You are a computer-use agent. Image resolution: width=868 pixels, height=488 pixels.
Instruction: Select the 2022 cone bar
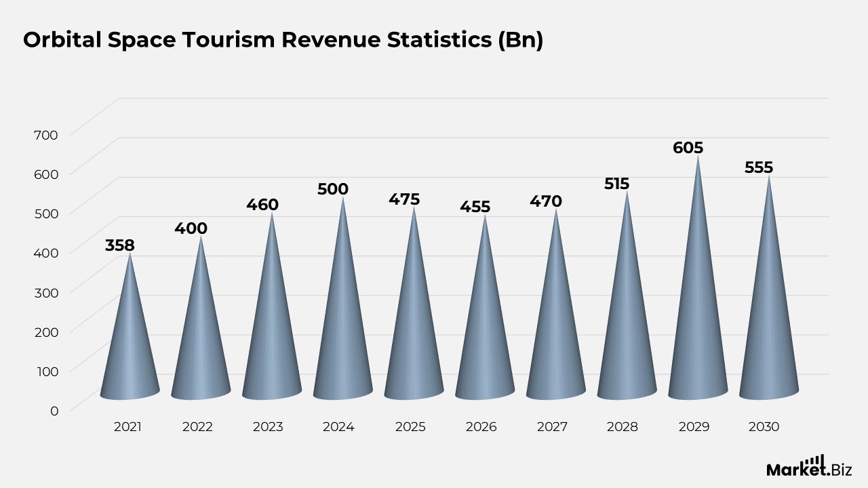pos(201,317)
